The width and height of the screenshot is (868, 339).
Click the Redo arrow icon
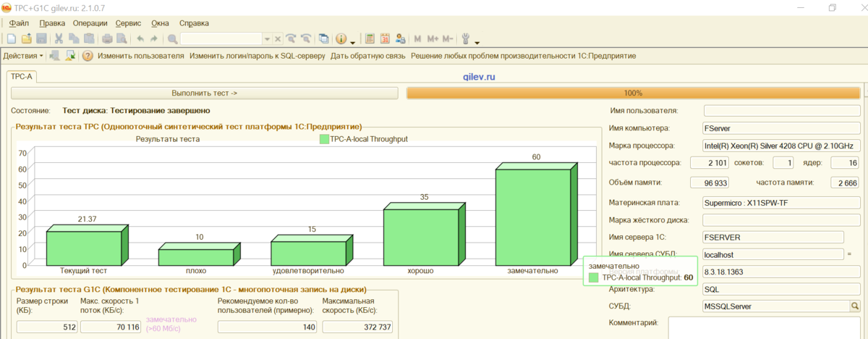pos(153,38)
